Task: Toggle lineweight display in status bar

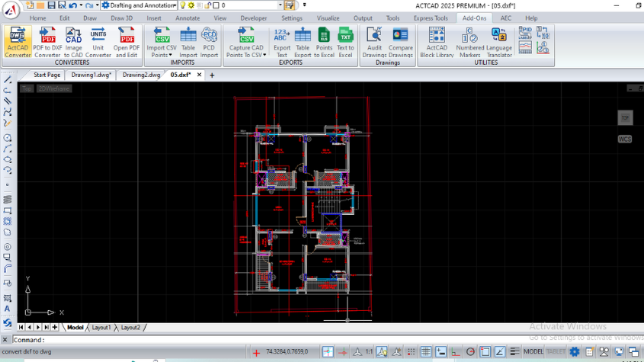Action: [x=514, y=352]
